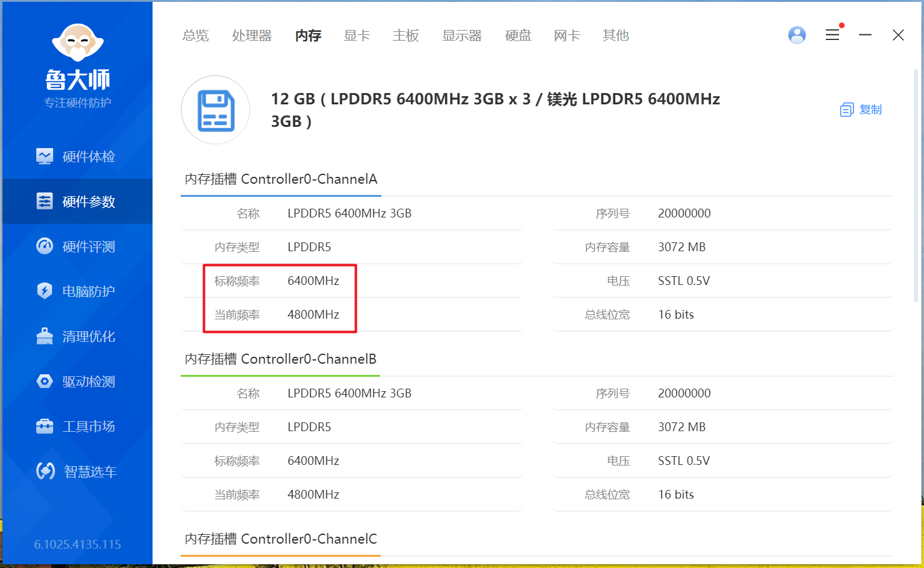Open the hamburger main menu
Viewport: 924px width, 568px height.
(x=832, y=35)
